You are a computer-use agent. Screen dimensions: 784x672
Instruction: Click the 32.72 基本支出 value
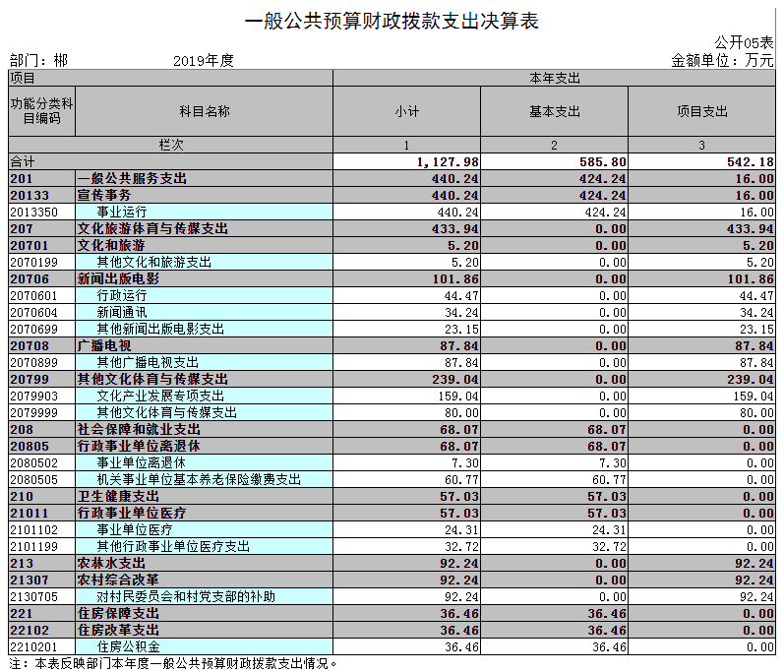[609, 547]
